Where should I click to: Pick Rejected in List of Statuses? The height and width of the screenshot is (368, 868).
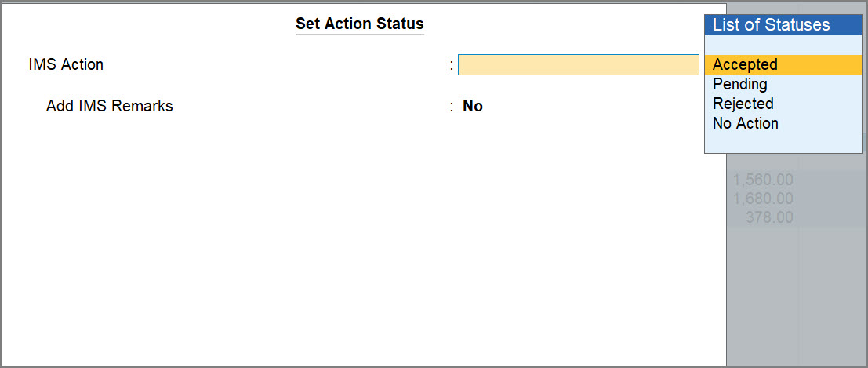click(x=743, y=104)
